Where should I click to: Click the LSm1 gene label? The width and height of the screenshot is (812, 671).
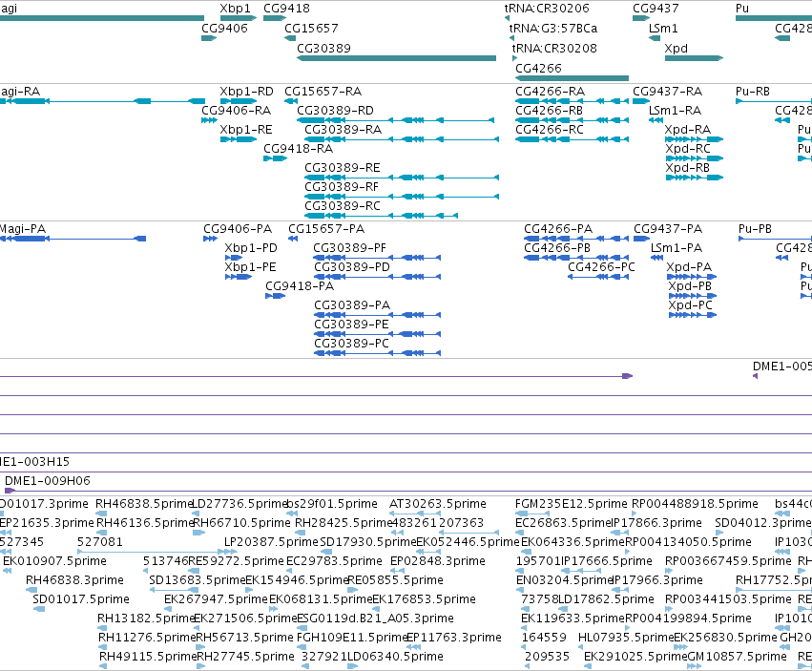coord(663,28)
